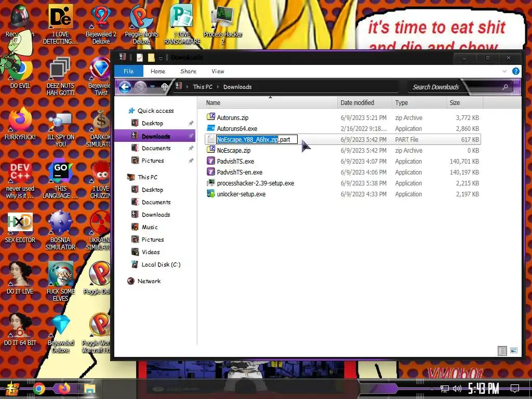The image size is (532, 399).
Task: Switch to large thumbnails view icon
Action: [x=514, y=351]
